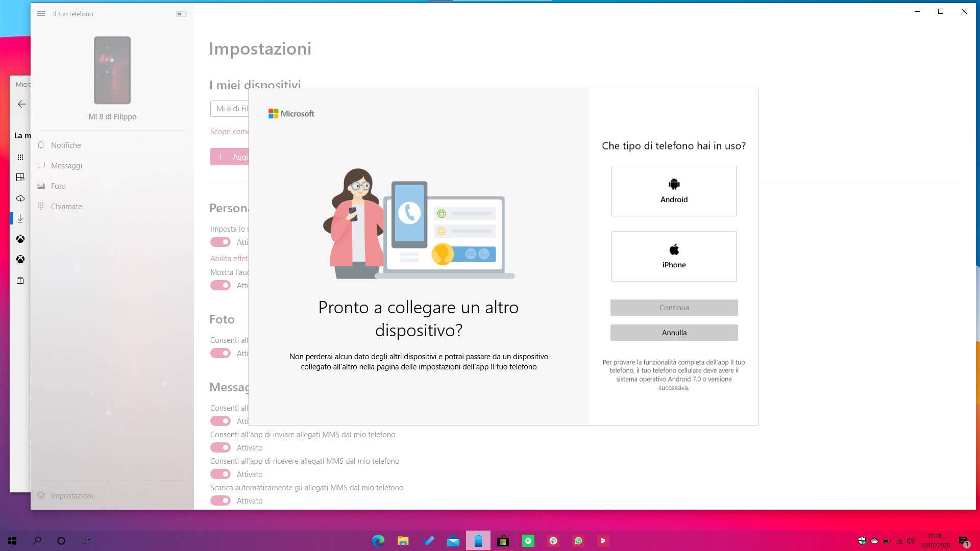Open Microsoft Store from the taskbar

[x=503, y=541]
